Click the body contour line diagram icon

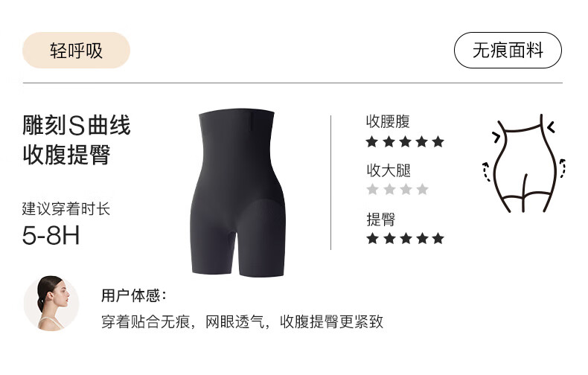[x=524, y=164]
